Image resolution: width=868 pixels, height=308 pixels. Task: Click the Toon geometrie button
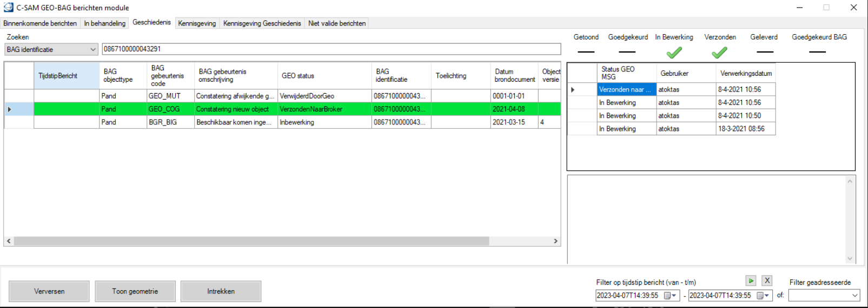click(135, 291)
